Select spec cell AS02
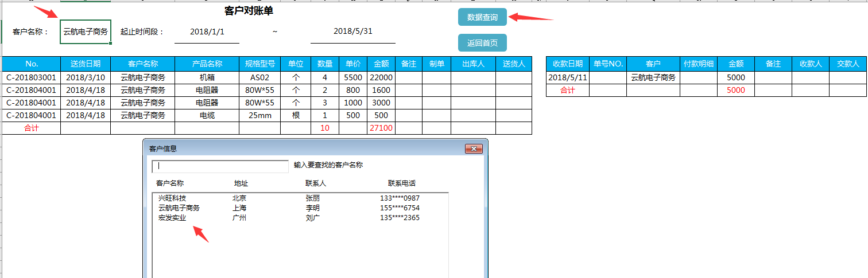The image size is (868, 278). (260, 77)
